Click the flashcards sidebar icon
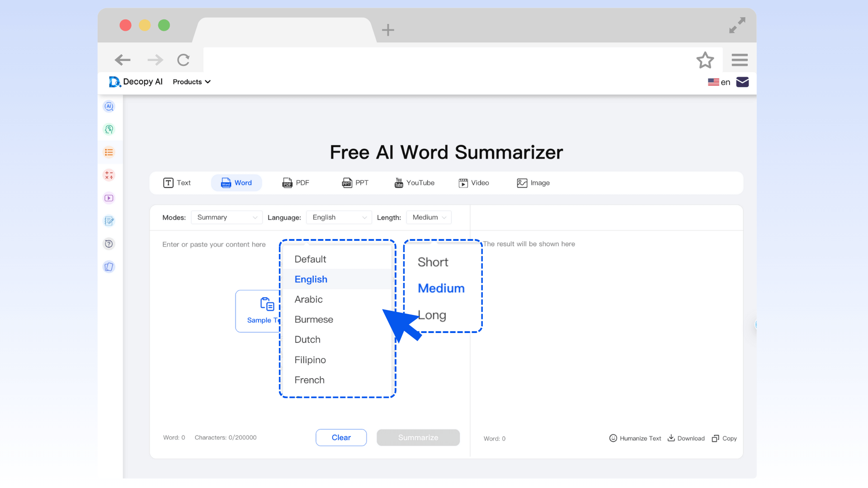Screen dimensions: 868x488 tap(109, 267)
